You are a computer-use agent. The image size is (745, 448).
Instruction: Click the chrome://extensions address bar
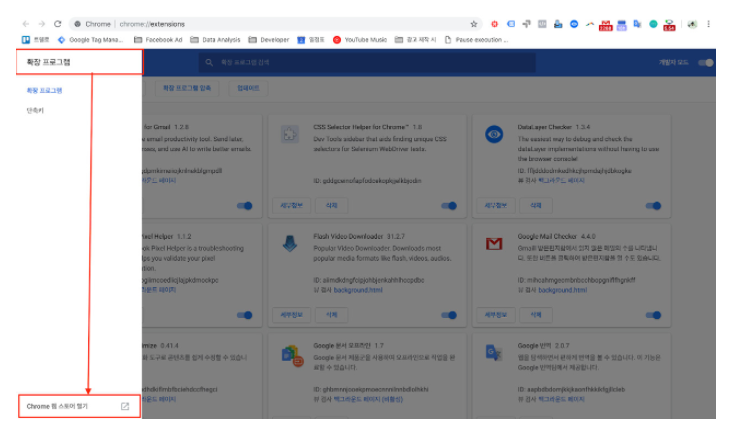tap(276, 24)
